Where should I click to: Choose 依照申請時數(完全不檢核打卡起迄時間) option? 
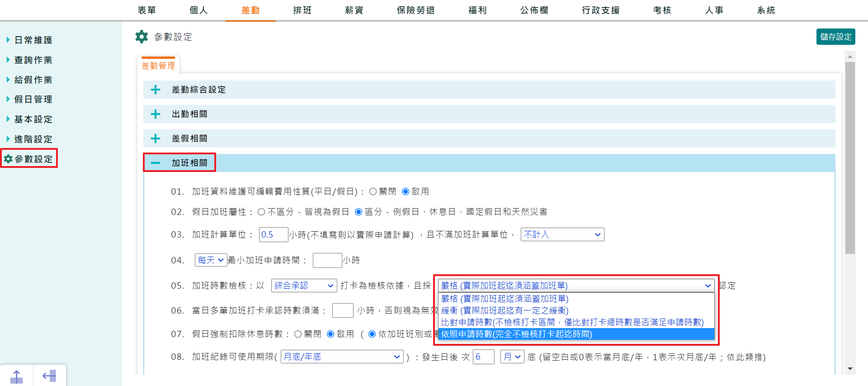576,334
